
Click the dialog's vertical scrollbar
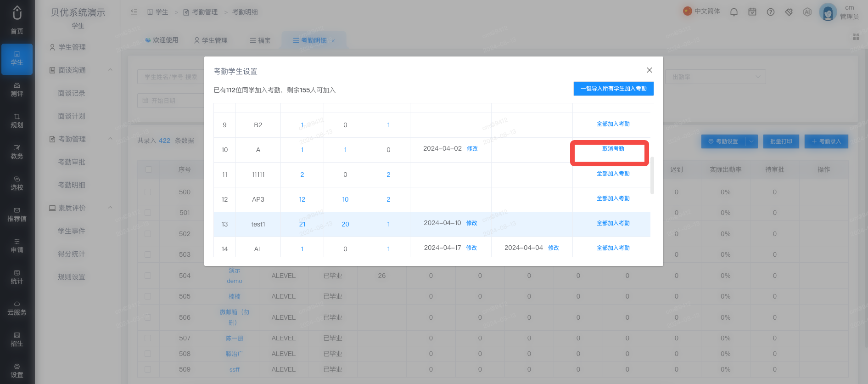tap(652, 175)
